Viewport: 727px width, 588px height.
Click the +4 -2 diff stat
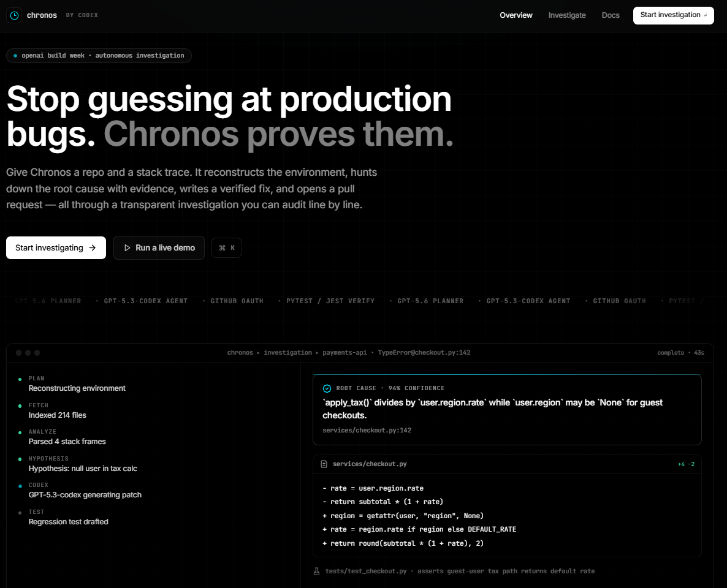tap(686, 464)
